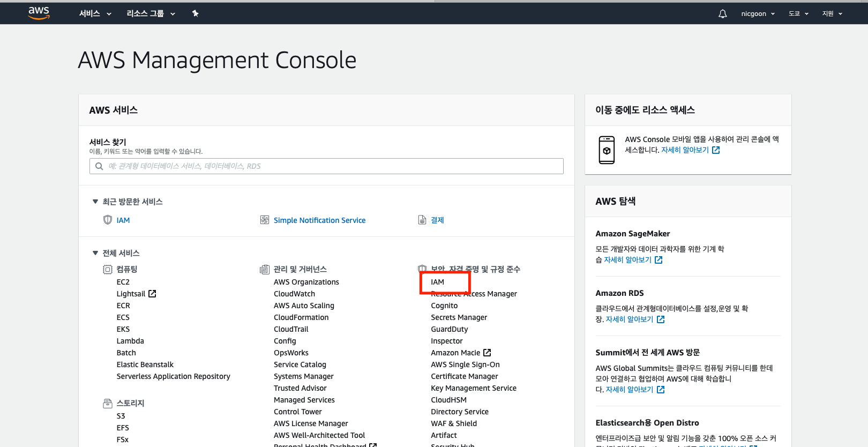The image size is (868, 447).
Task: Click 자세히 알아보기 in mobile app panel
Action: (685, 150)
